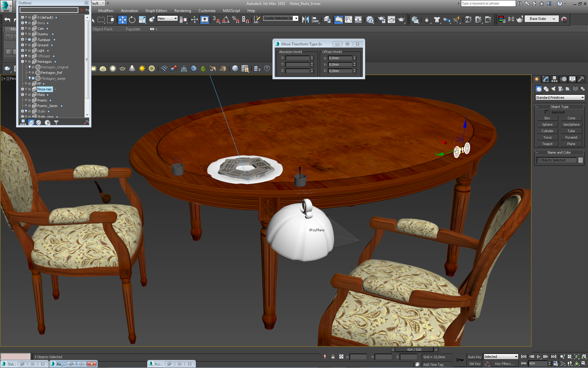The image size is (588, 368).
Task: Open the Modify command panel tab
Action: pos(545,79)
